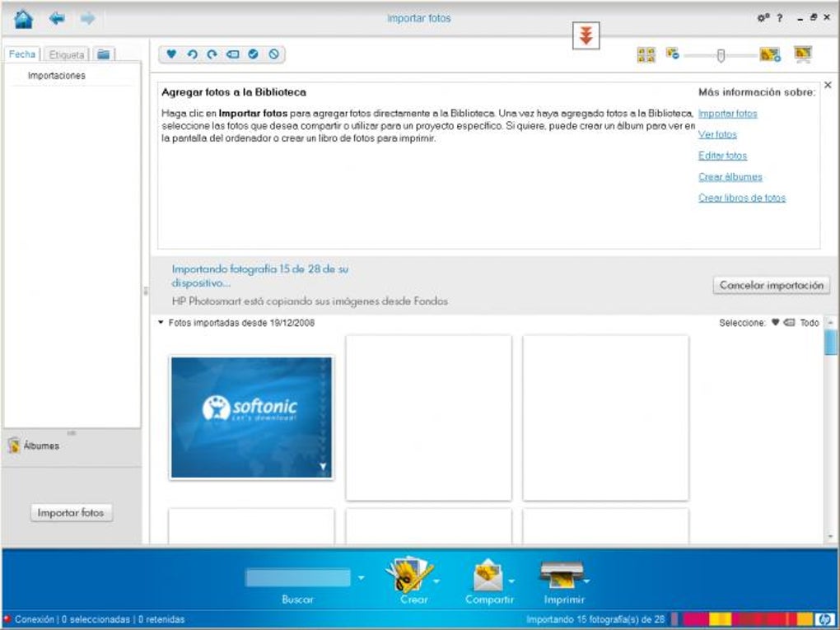Go to the Home screen icon
Screen dimensions: 840x630
click(24, 19)
